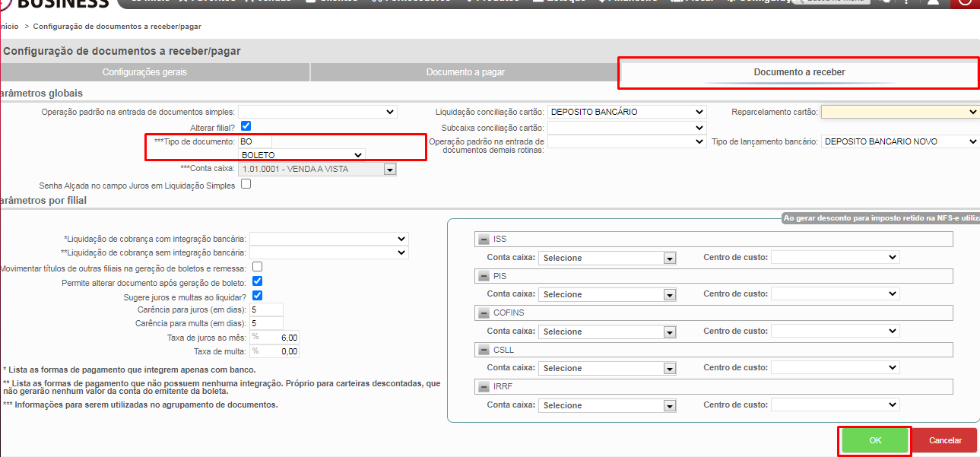The height and width of the screenshot is (457, 980).
Task: Uncheck the Alterar filial checkbox
Action: pos(246,126)
